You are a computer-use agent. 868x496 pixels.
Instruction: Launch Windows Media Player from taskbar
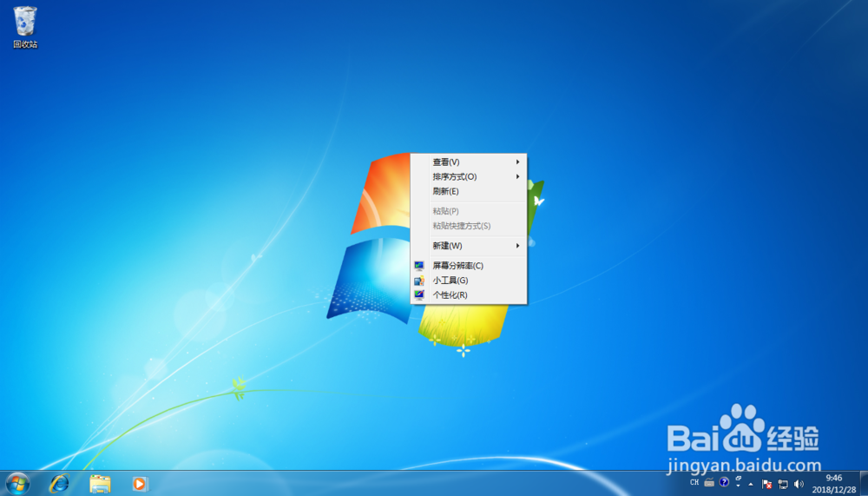point(140,484)
